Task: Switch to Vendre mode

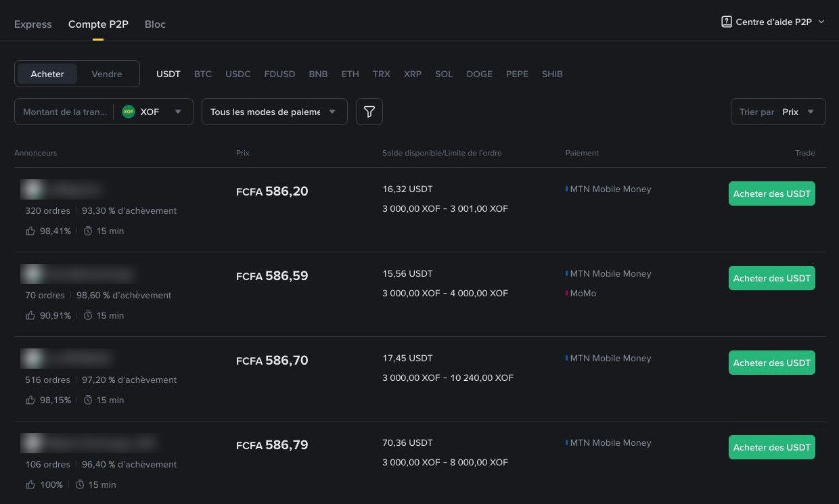Action: (107, 74)
